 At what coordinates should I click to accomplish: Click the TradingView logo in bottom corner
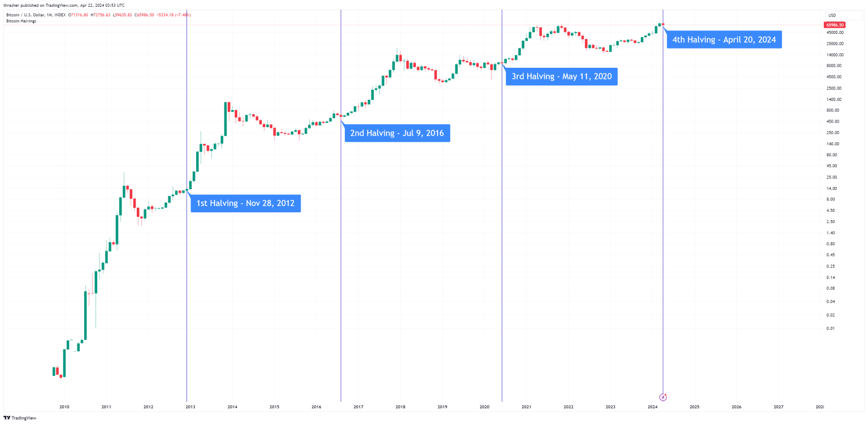(x=20, y=418)
